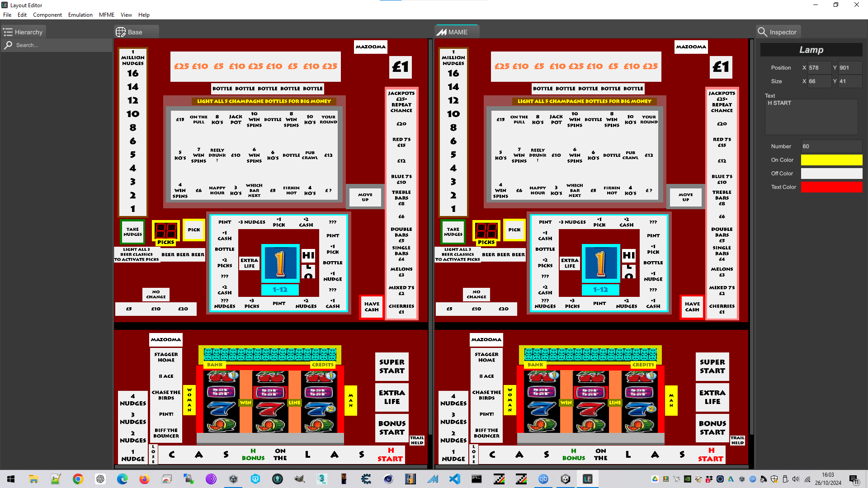Open File Explorer from the taskbar
Viewport: 868px width, 488px height.
click(33, 479)
